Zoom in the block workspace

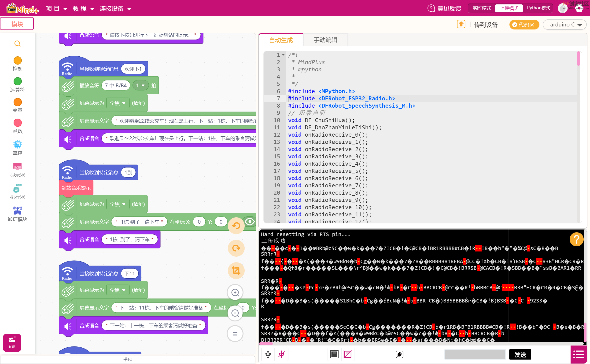tap(235, 292)
